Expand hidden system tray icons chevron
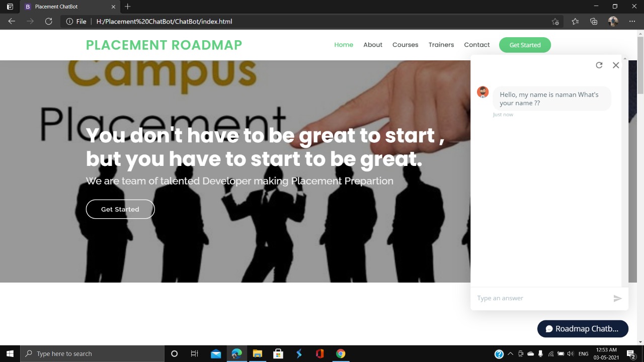This screenshot has height=362, width=644. (511, 354)
